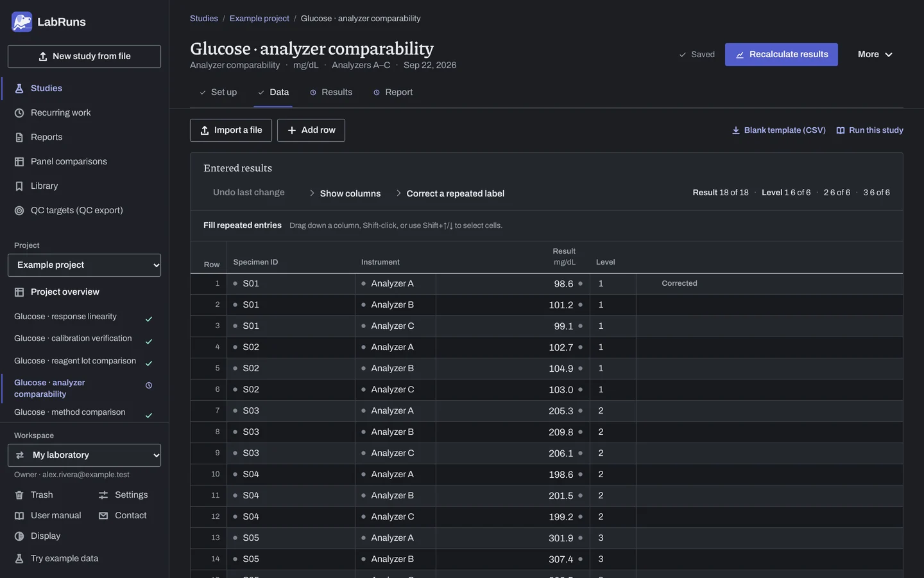Expand Show columns

345,193
